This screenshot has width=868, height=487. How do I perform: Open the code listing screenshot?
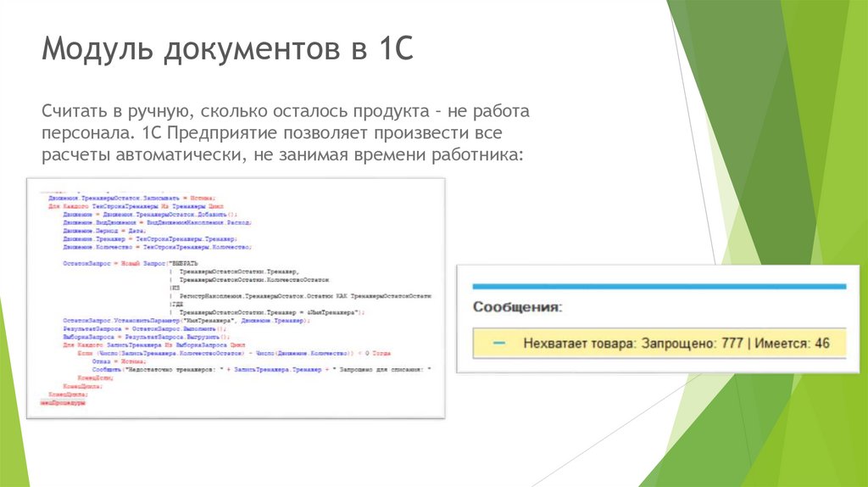(x=236, y=298)
